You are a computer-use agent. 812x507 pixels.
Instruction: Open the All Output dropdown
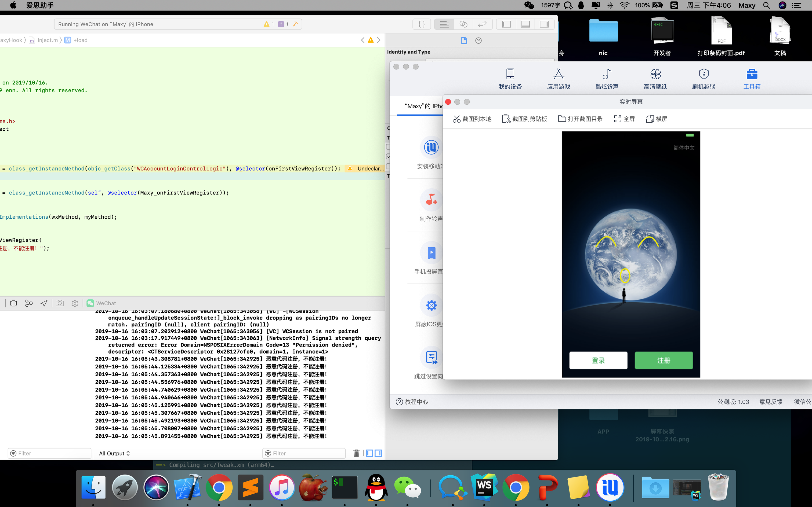point(114,453)
